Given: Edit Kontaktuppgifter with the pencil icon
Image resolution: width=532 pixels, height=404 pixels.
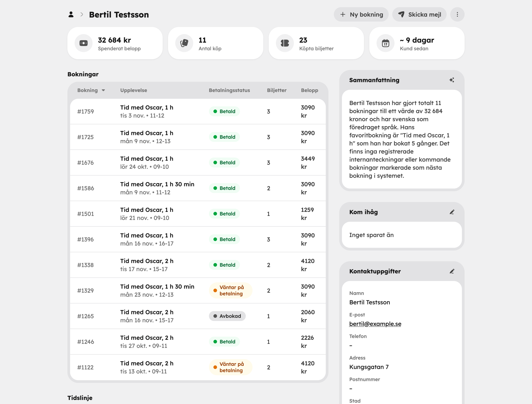Looking at the screenshot, I should (x=452, y=271).
